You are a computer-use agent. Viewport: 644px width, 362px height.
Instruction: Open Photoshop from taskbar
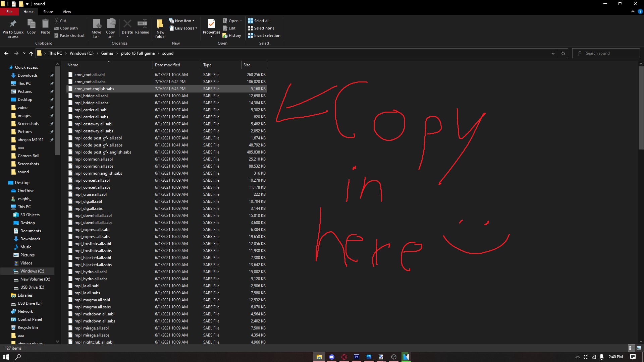pos(357,357)
